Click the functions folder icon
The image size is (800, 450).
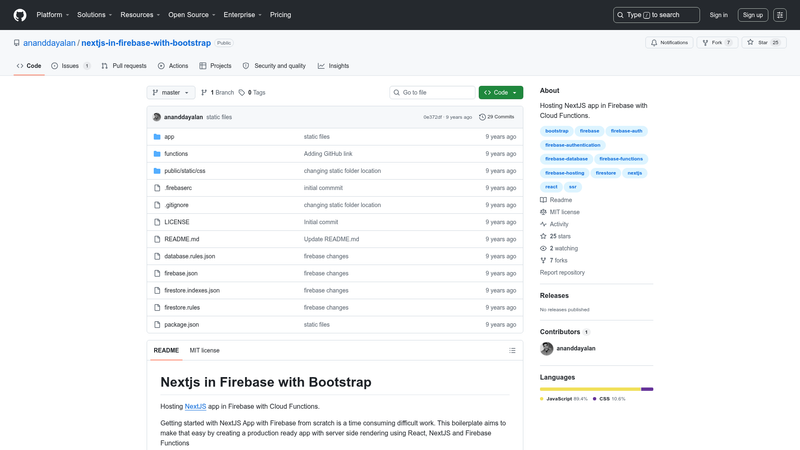tap(157, 154)
